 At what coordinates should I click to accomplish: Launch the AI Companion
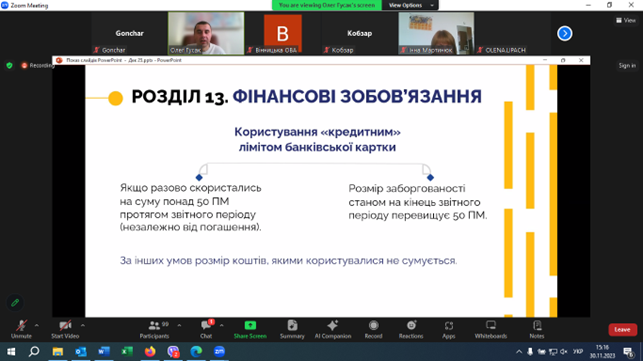tap(333, 329)
